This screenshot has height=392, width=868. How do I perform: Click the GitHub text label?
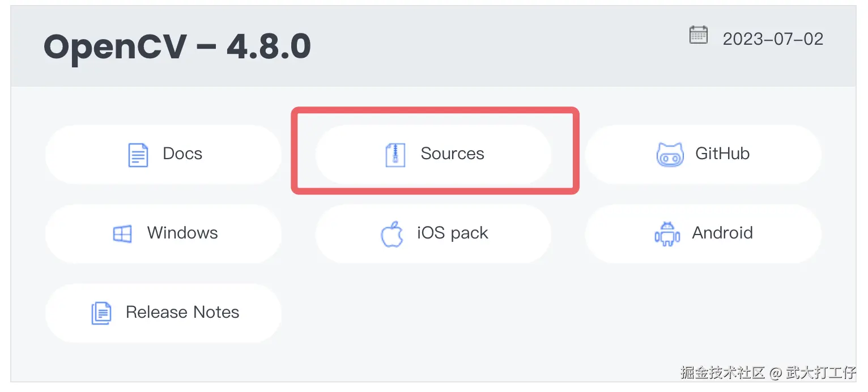(x=722, y=154)
